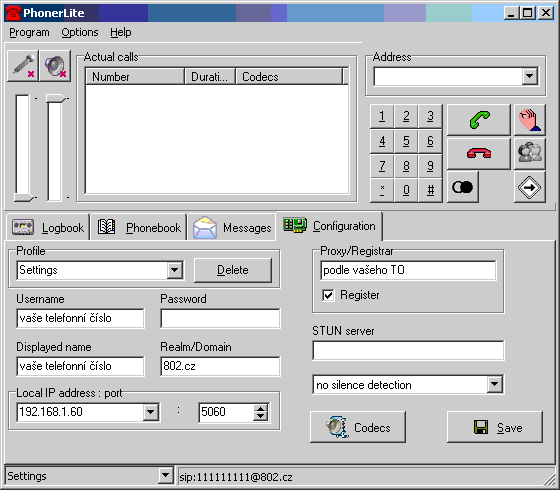Dial keypad digit 6
Viewport: 560px width, 490px height.
[430, 141]
